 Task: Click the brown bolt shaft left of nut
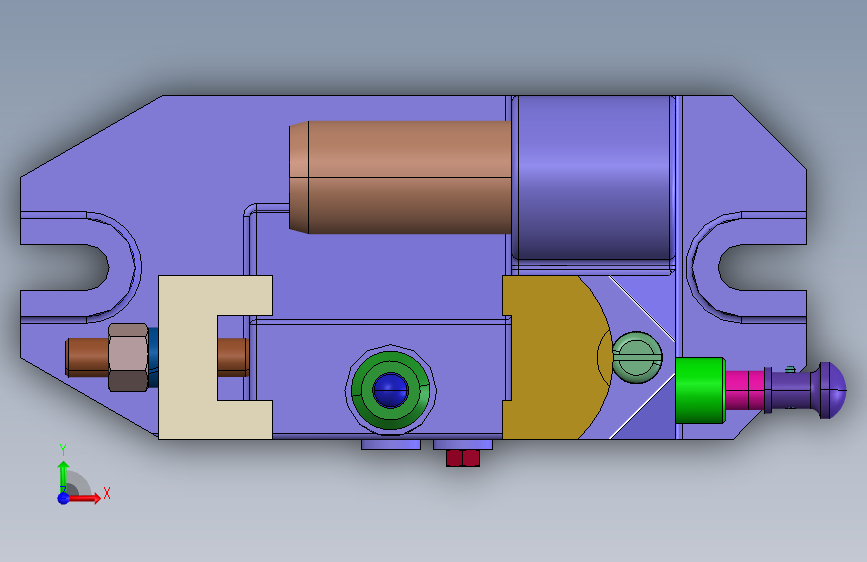click(87, 357)
